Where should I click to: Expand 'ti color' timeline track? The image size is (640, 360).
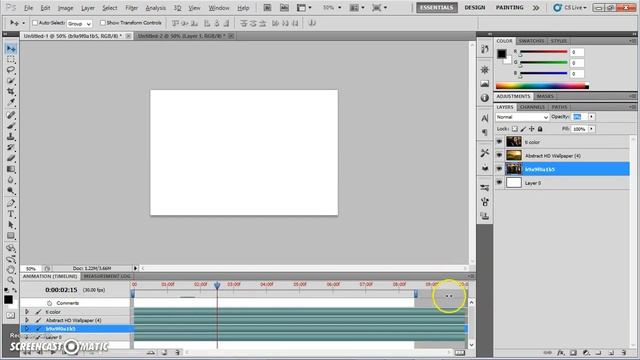(x=27, y=312)
